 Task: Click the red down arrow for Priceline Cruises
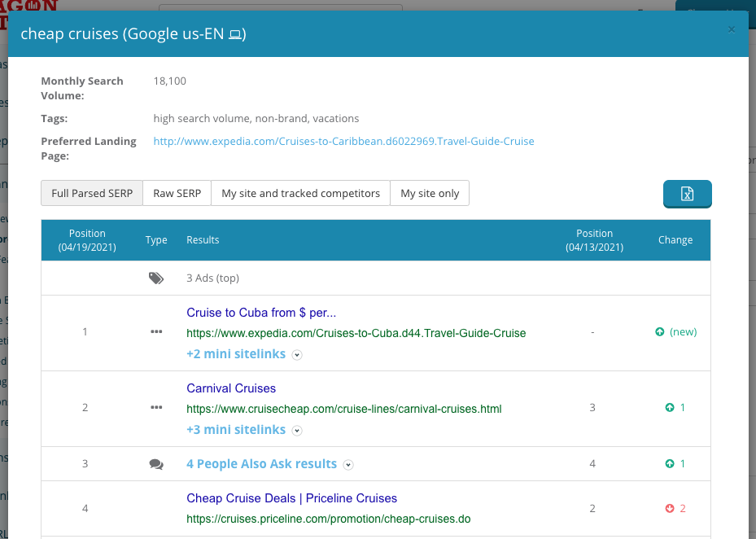668,508
